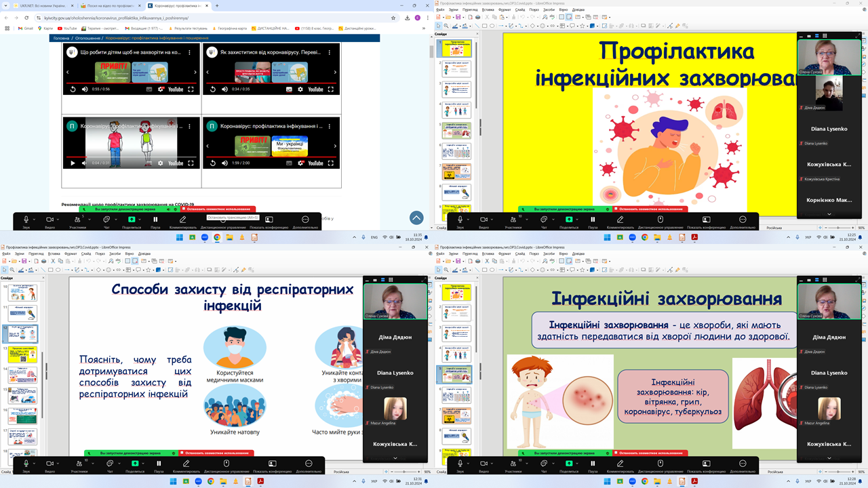The image size is (868, 488).
Task: Open the Gmail bookmark in Chrome
Action: pyautogui.click(x=26, y=28)
